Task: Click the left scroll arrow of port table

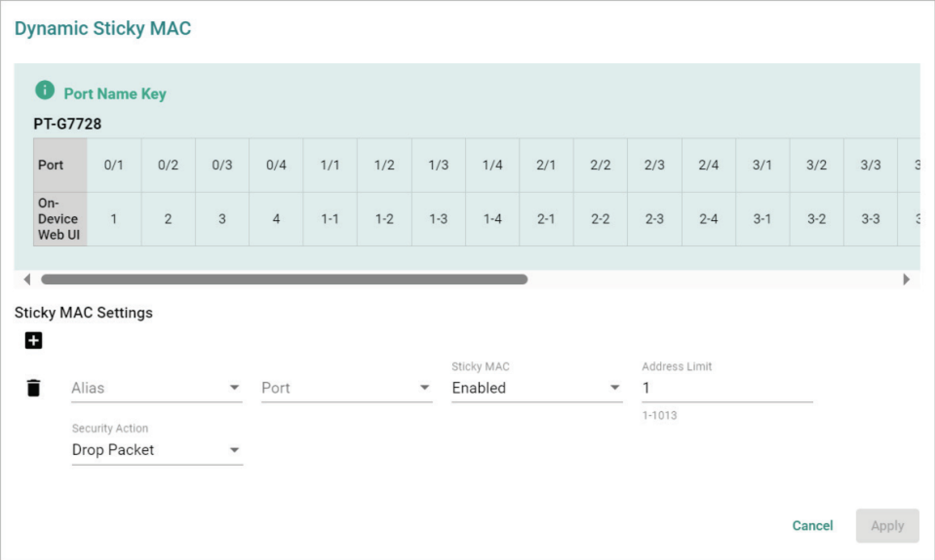Action: coord(27,280)
